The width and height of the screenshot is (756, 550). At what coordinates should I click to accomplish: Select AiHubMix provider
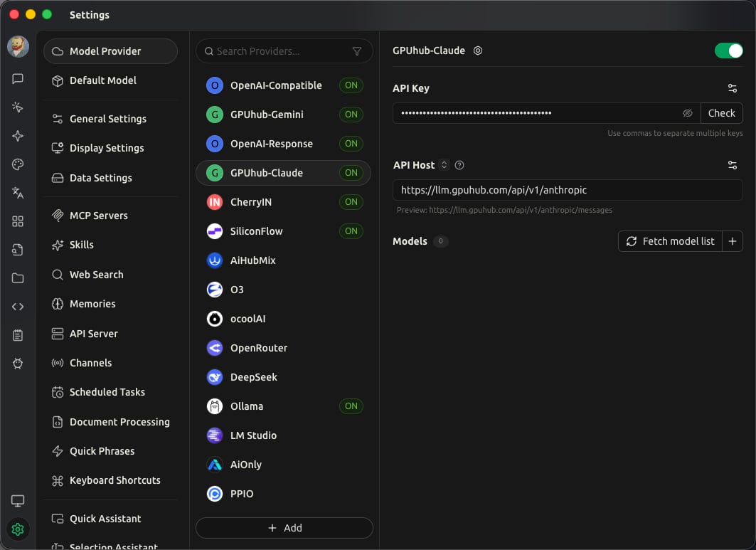[x=284, y=260]
